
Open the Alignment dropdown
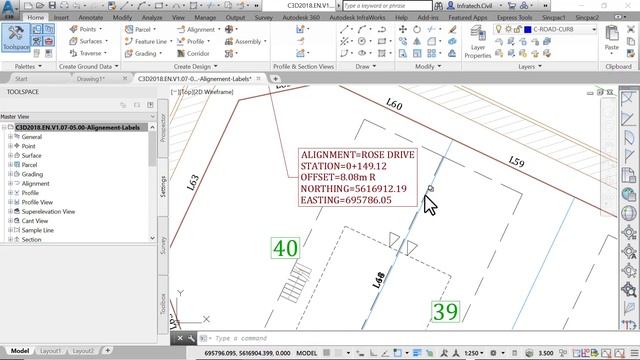219,29
